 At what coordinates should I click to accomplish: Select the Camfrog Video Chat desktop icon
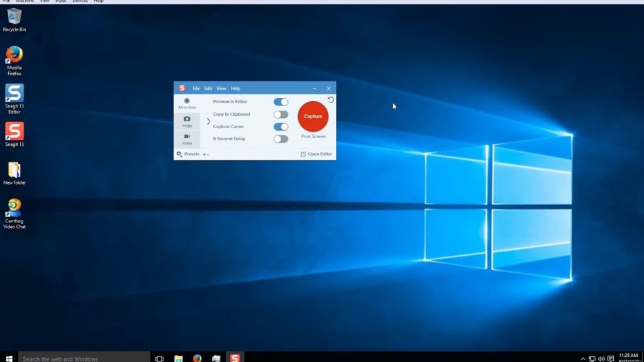14,214
